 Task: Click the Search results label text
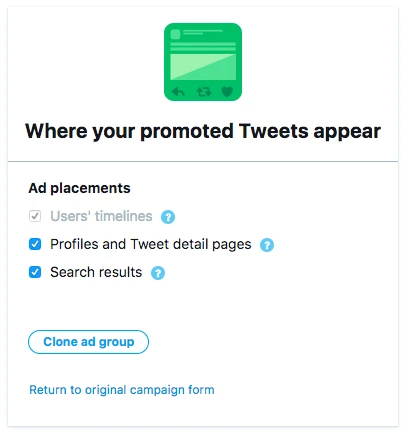pos(96,272)
